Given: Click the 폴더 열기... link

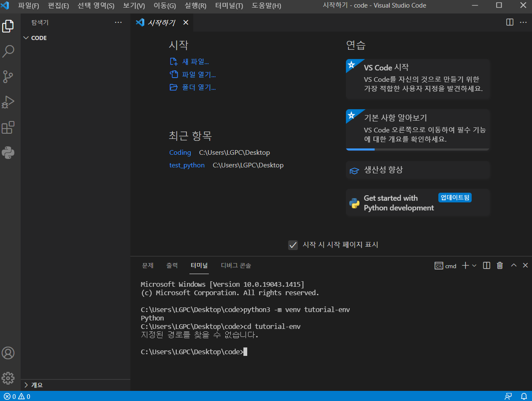Looking at the screenshot, I should pyautogui.click(x=192, y=87).
